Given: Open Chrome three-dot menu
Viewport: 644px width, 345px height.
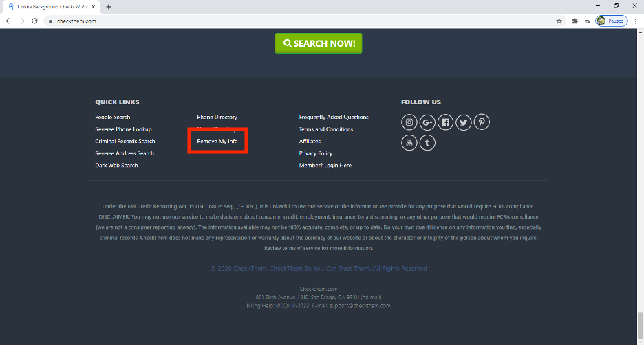Looking at the screenshot, I should (635, 21).
